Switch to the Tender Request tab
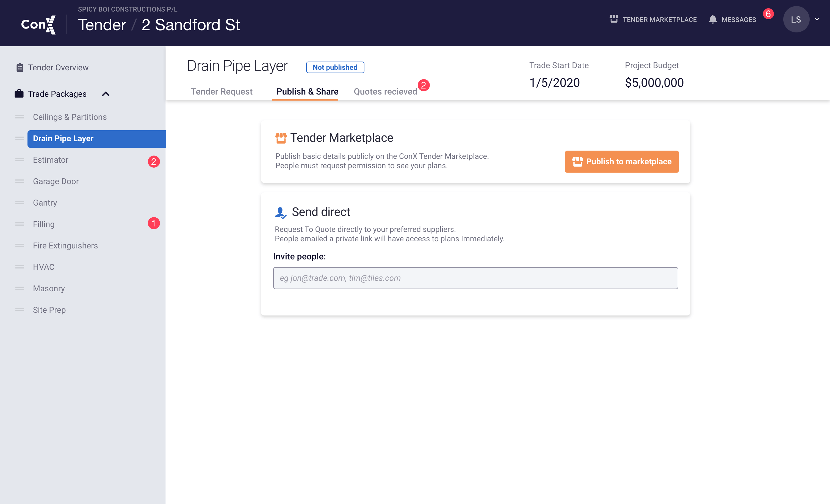 (x=221, y=92)
